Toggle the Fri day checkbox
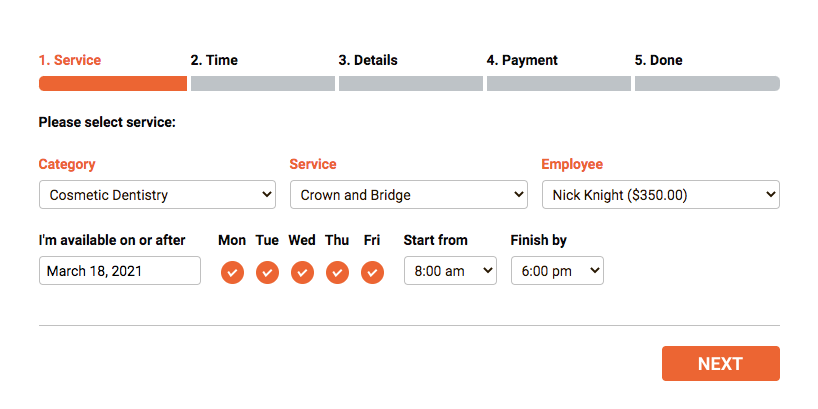The image size is (818, 409). click(372, 272)
